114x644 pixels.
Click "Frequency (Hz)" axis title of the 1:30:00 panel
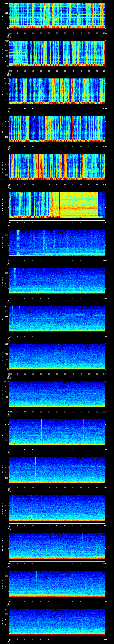pos(3,622)
